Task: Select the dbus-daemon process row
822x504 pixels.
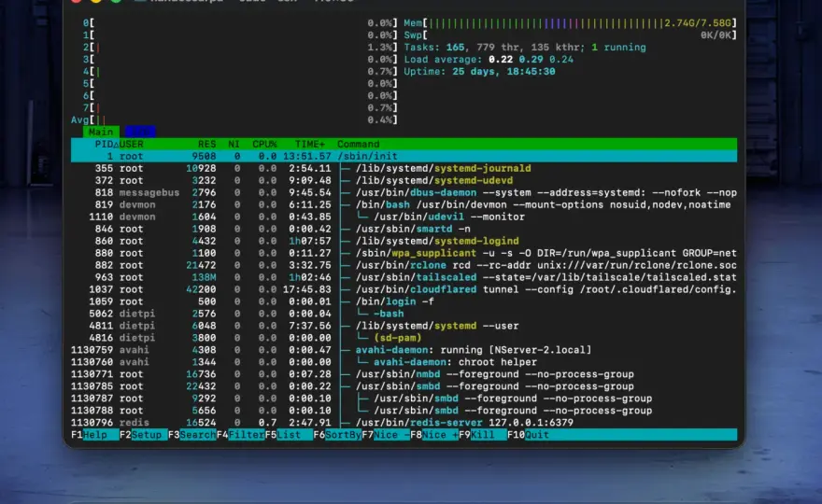Action: [404, 192]
